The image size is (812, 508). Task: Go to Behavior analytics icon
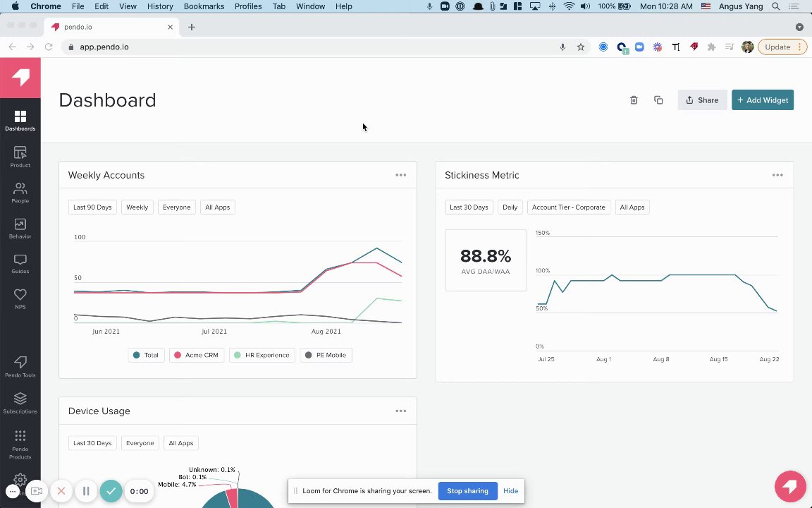20,224
